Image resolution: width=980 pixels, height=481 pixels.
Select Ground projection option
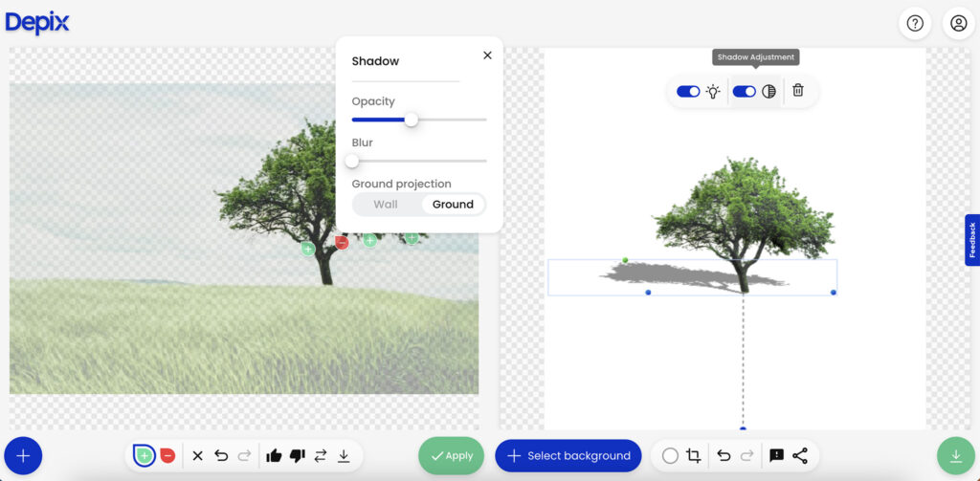pos(453,205)
